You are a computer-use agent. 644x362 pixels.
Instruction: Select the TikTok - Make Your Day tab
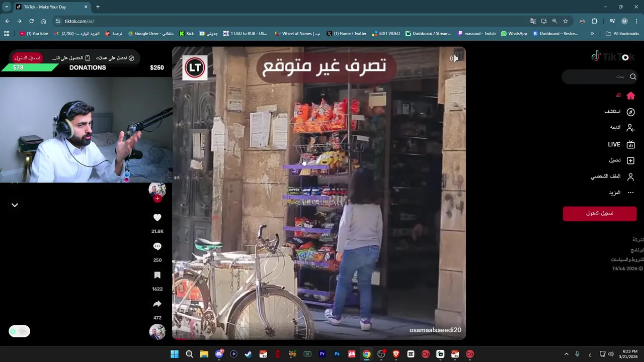tap(52, 7)
